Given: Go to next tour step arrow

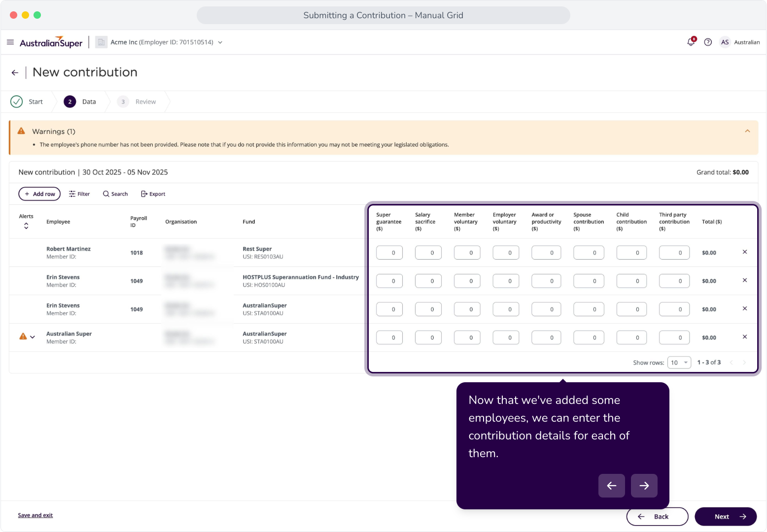Looking at the screenshot, I should pos(644,486).
